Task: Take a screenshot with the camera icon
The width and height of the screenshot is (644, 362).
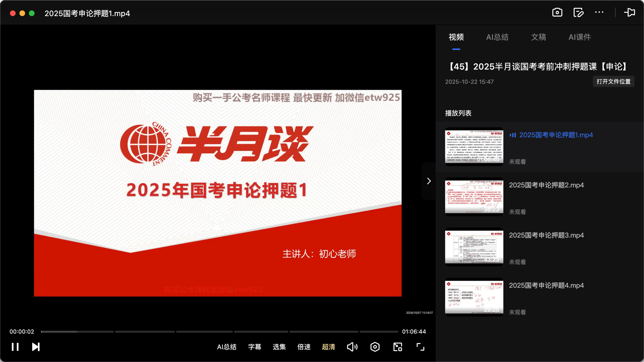Action: [x=557, y=12]
